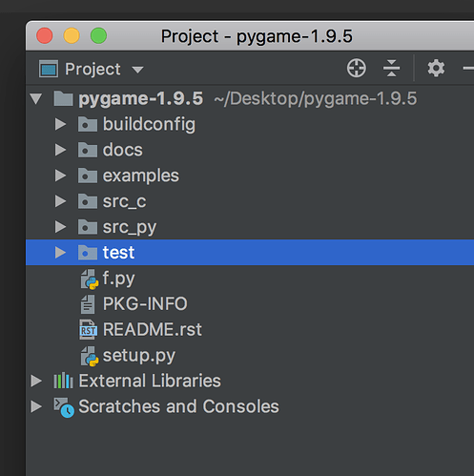474x476 pixels.
Task: Expand the External Libraries node
Action: (x=36, y=381)
